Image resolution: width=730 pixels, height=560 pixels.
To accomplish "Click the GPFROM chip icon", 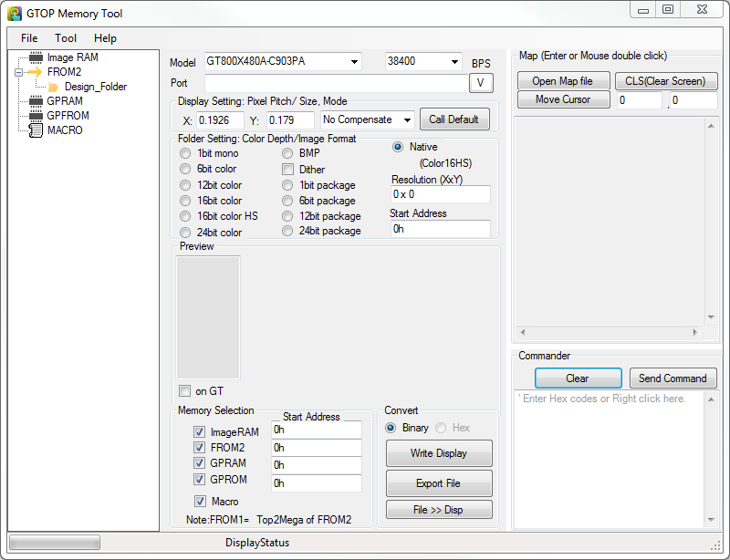I will 36,116.
